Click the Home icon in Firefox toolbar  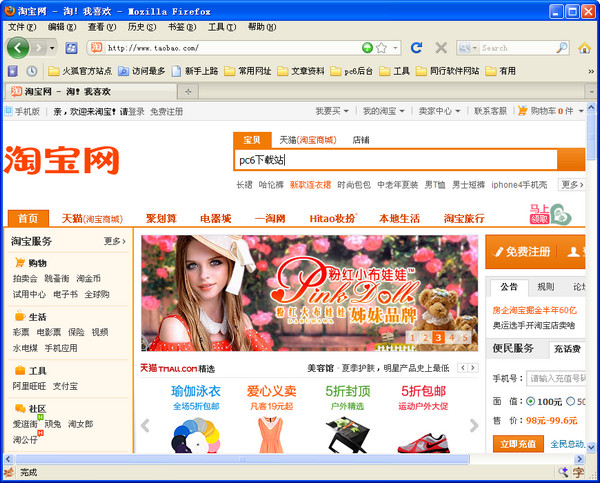point(583,47)
